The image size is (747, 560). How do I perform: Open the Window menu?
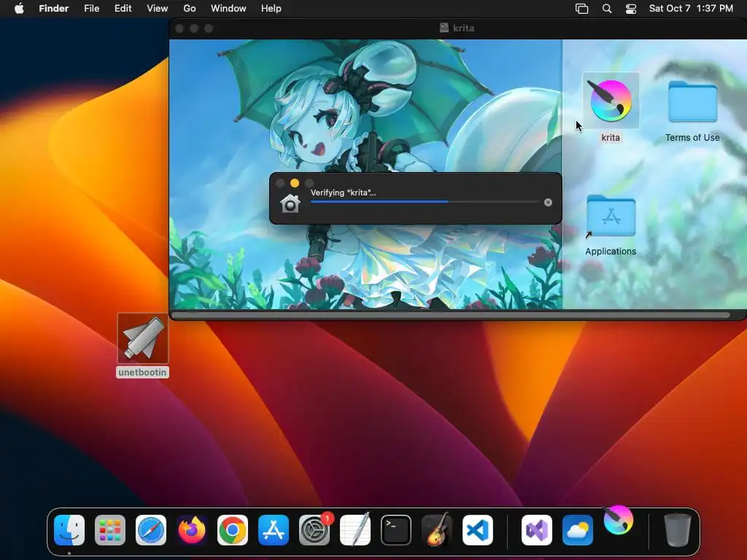pyautogui.click(x=228, y=9)
